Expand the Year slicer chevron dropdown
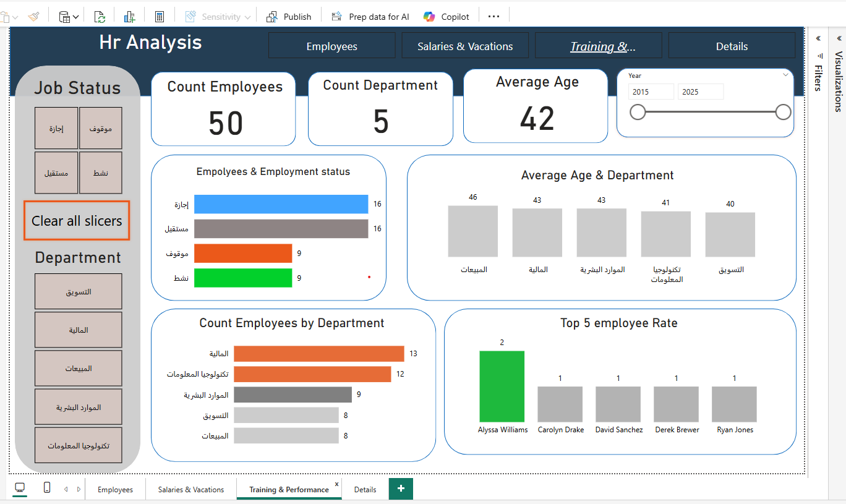Viewport: 846px width, 504px height. click(x=786, y=75)
